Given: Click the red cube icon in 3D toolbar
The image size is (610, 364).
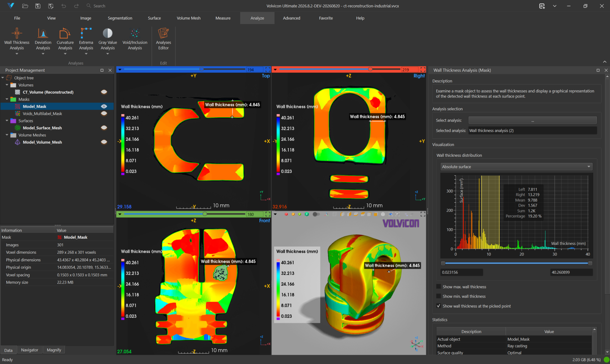Looking at the screenshot, I should [286, 214].
